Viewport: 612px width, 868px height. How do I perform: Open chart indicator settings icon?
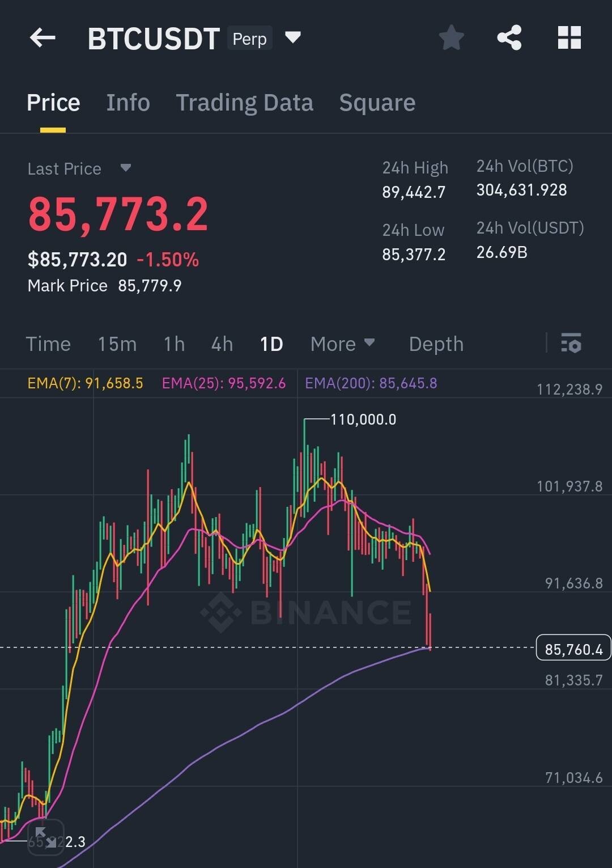point(571,344)
